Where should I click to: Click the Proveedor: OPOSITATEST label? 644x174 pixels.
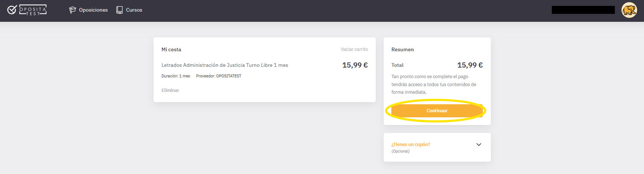(219, 76)
